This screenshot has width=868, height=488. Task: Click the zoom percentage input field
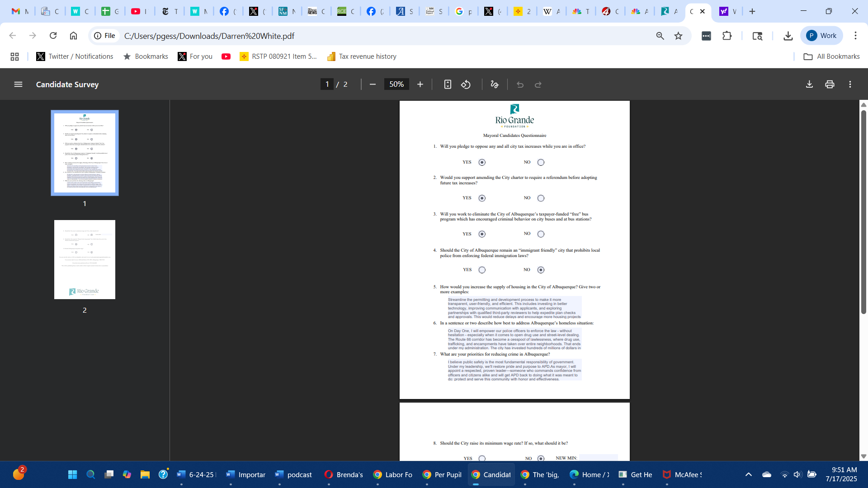(396, 84)
